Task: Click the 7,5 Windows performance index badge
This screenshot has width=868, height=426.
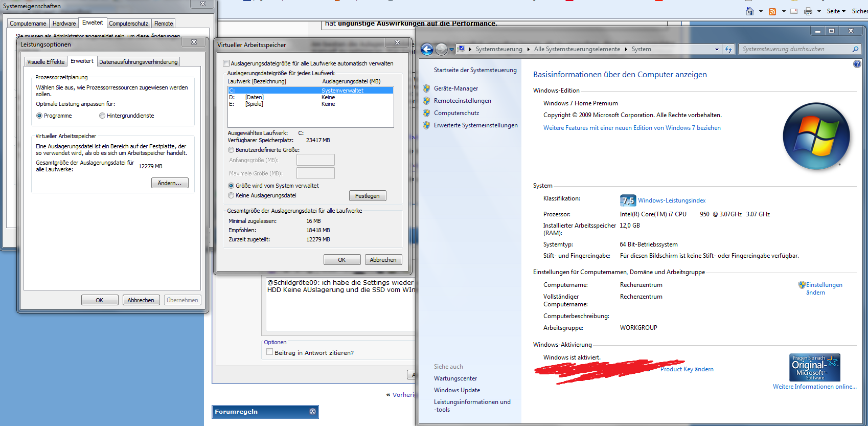Action: (x=627, y=200)
